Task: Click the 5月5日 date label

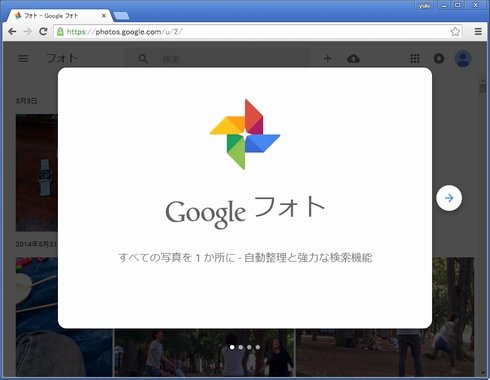Action: 27,101
